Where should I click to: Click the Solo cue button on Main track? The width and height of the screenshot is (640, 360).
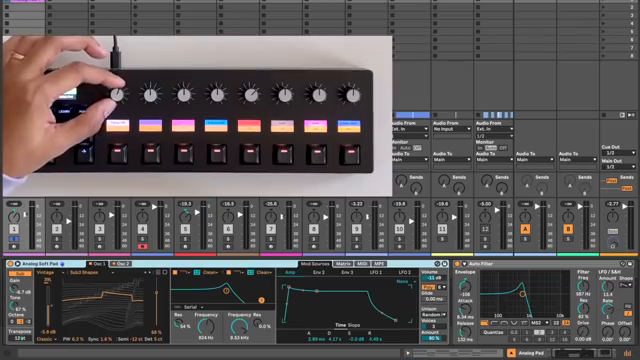click(612, 231)
